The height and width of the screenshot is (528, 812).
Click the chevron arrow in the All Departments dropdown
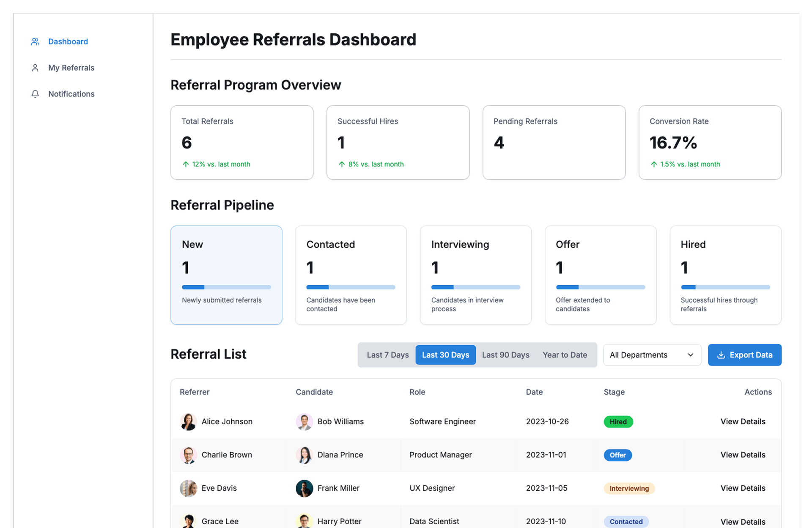(x=690, y=355)
